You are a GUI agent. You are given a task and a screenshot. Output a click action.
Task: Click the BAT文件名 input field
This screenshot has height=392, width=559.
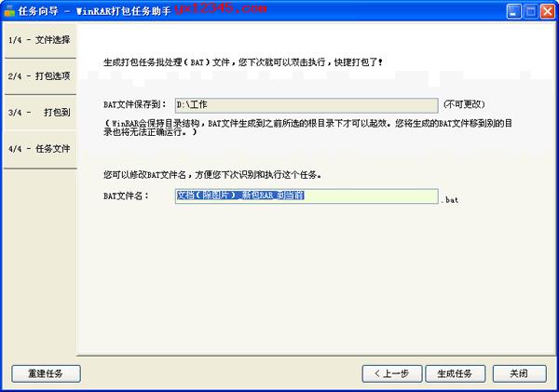307,196
